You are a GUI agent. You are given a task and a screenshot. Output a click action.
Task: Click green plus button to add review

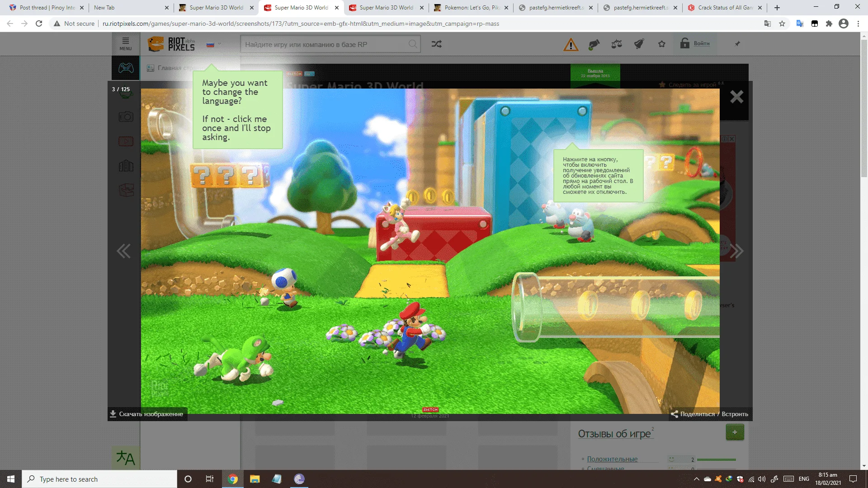[x=735, y=432]
